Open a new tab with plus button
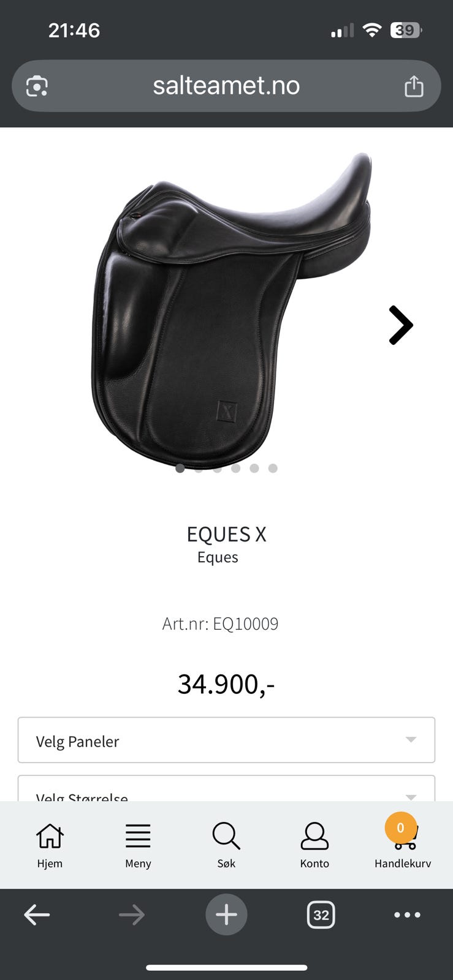 [x=226, y=915]
